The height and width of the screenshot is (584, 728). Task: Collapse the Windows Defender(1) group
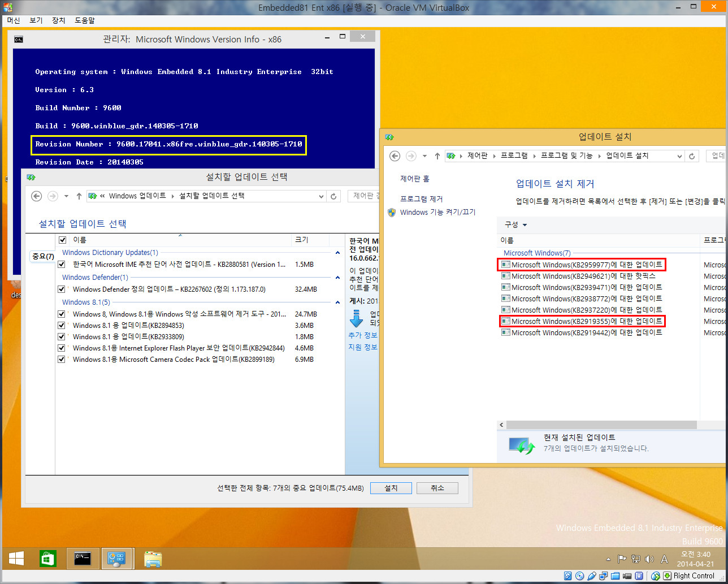click(x=337, y=278)
